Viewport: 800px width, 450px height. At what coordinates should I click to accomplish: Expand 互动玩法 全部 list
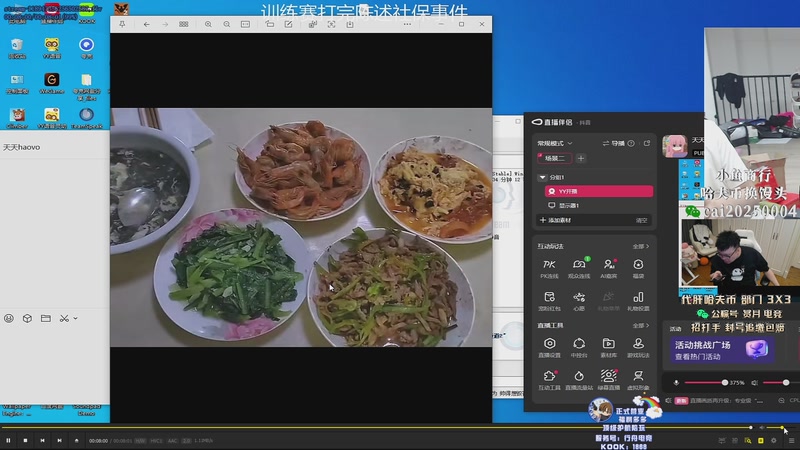(x=641, y=246)
